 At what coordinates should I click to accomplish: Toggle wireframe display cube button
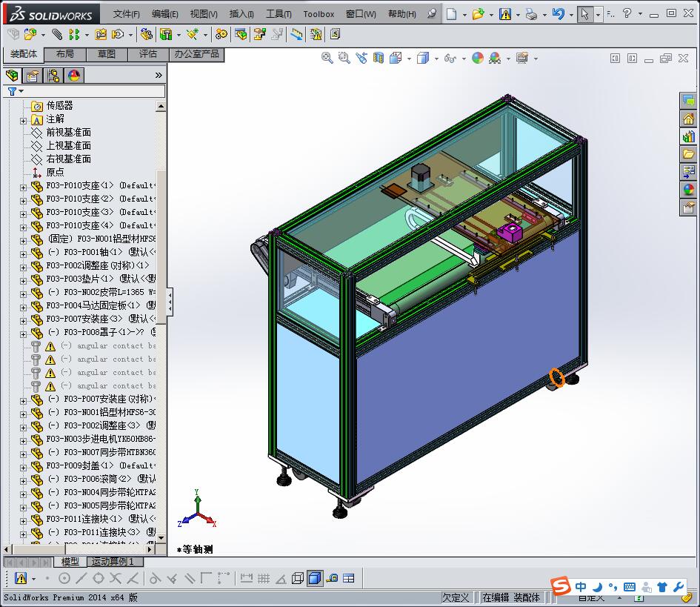297,578
